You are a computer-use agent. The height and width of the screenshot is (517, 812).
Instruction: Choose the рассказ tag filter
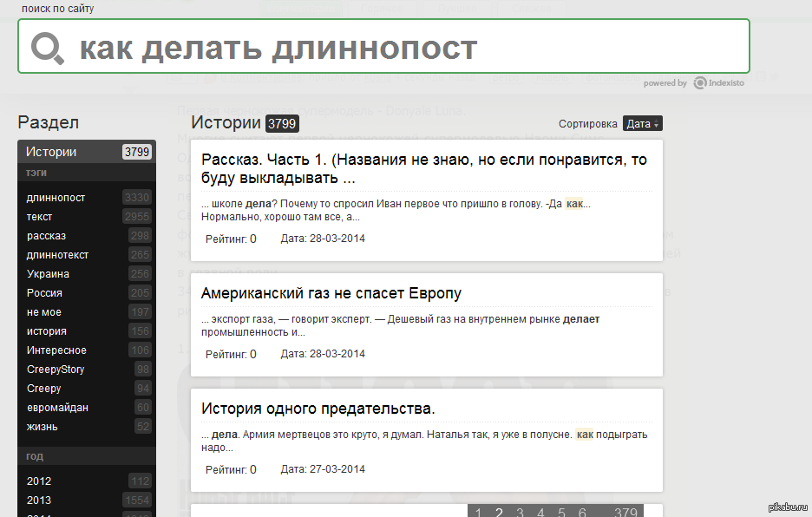coord(46,236)
